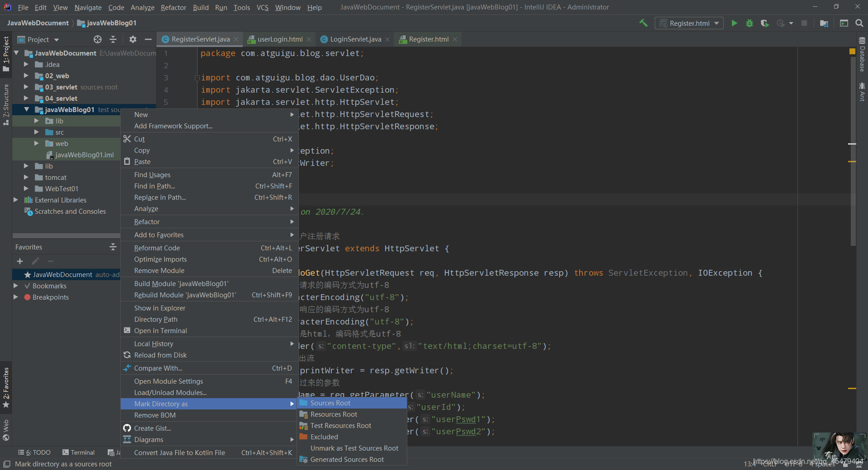Add a new favorites list

point(20,261)
